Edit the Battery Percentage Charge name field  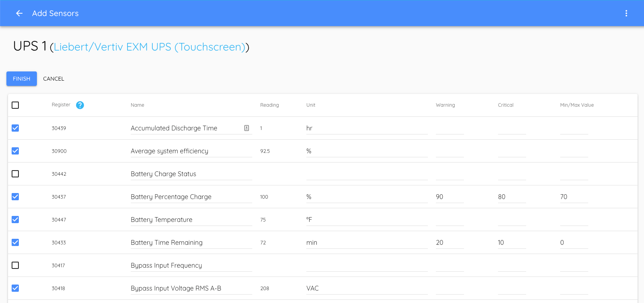(191, 197)
